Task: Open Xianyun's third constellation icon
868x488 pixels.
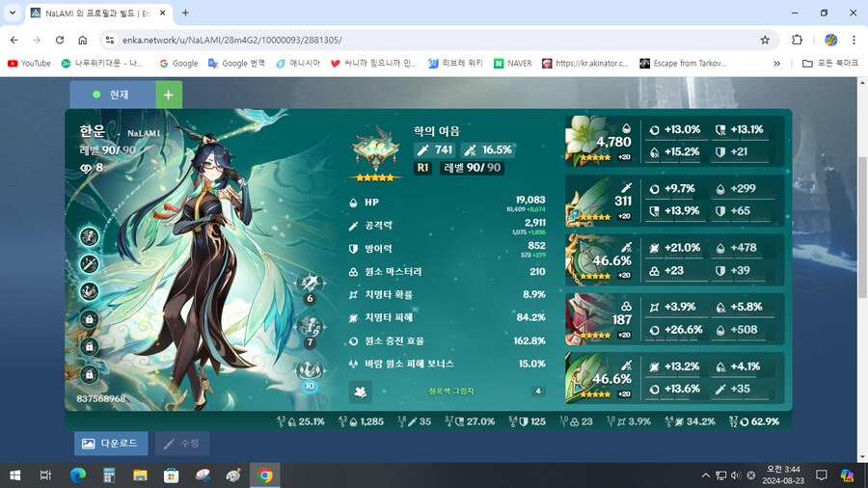Action: pos(89,291)
